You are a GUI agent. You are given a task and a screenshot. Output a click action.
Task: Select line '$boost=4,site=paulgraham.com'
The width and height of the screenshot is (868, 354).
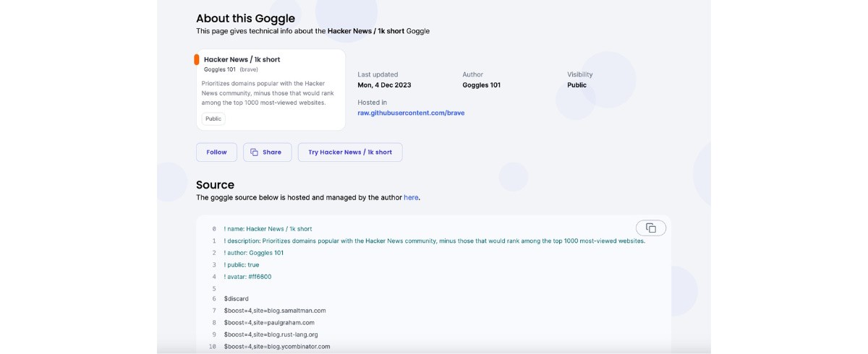[268, 322]
